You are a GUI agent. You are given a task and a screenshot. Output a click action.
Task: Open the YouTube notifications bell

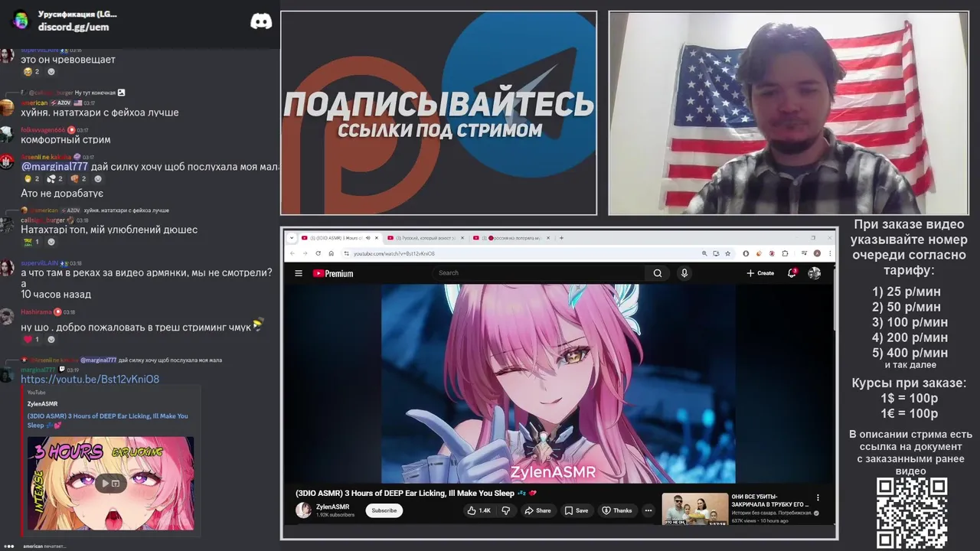pos(792,273)
